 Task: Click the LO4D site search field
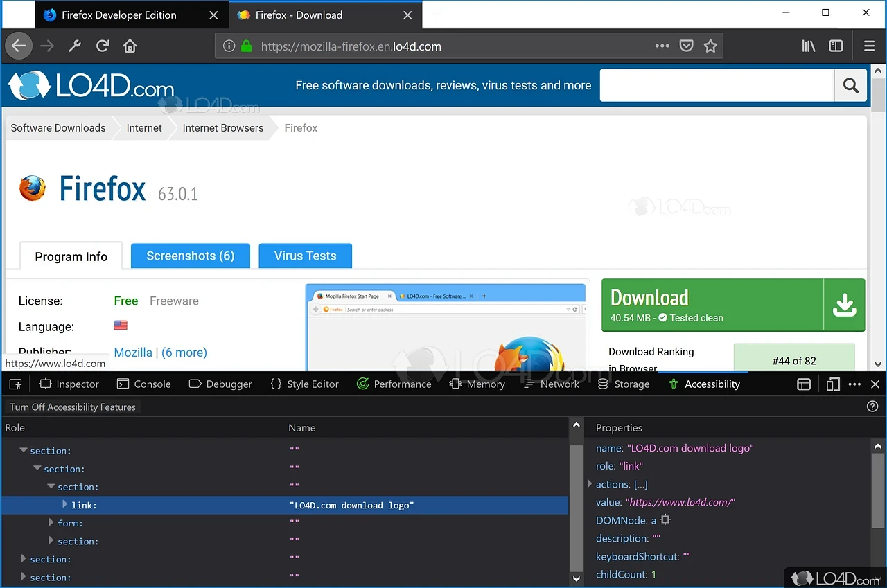click(x=717, y=85)
